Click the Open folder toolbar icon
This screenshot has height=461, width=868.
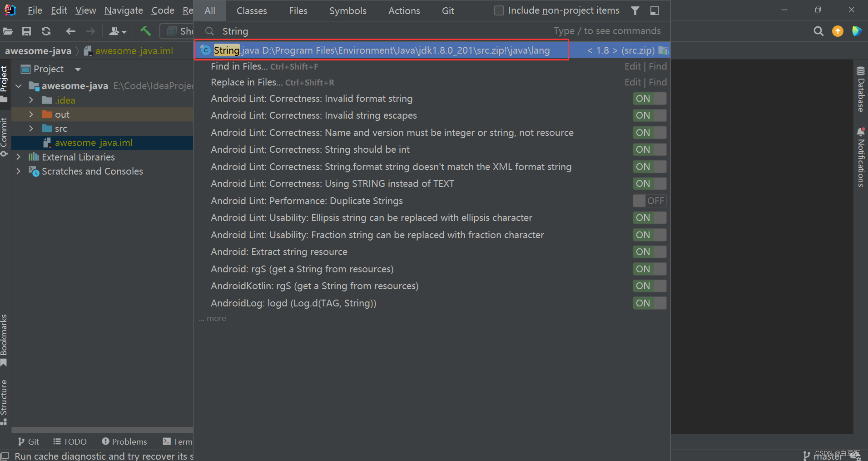tap(8, 31)
